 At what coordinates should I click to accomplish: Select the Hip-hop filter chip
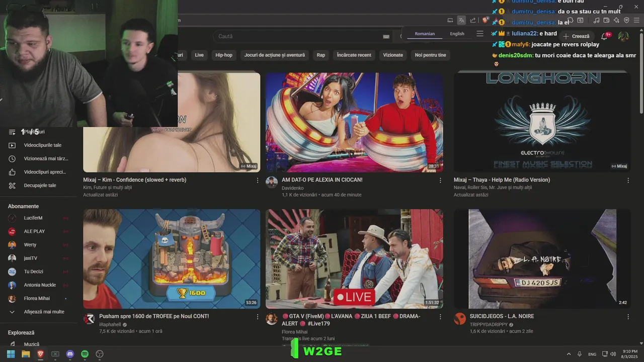click(224, 55)
